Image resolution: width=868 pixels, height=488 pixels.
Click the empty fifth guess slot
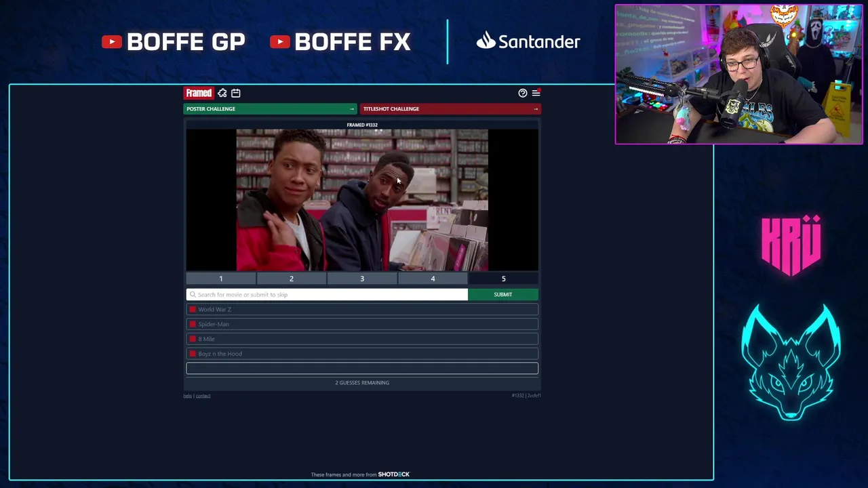pos(362,368)
